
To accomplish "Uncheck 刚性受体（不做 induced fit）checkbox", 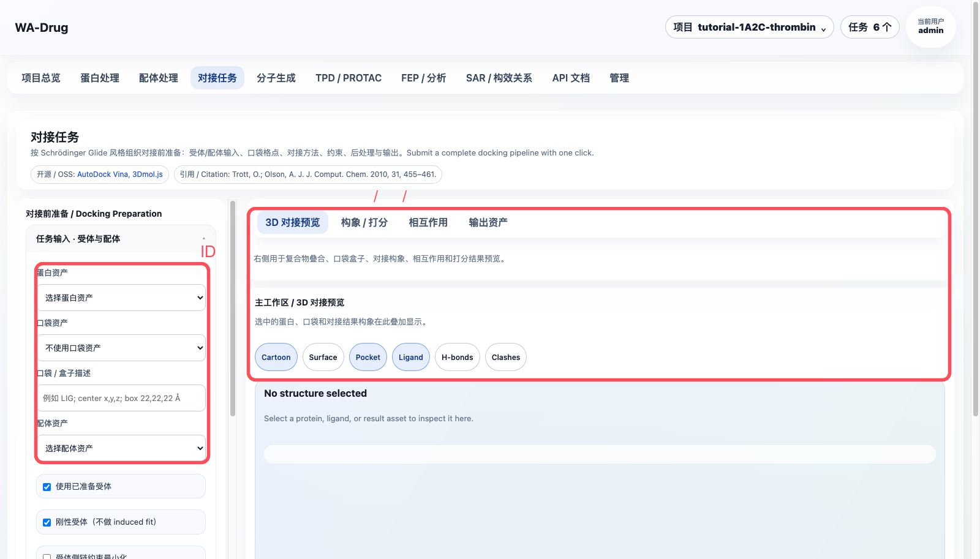I will (x=47, y=522).
